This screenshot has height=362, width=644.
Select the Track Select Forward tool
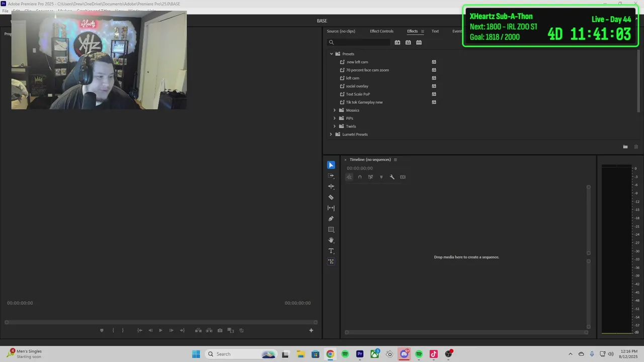point(331,176)
